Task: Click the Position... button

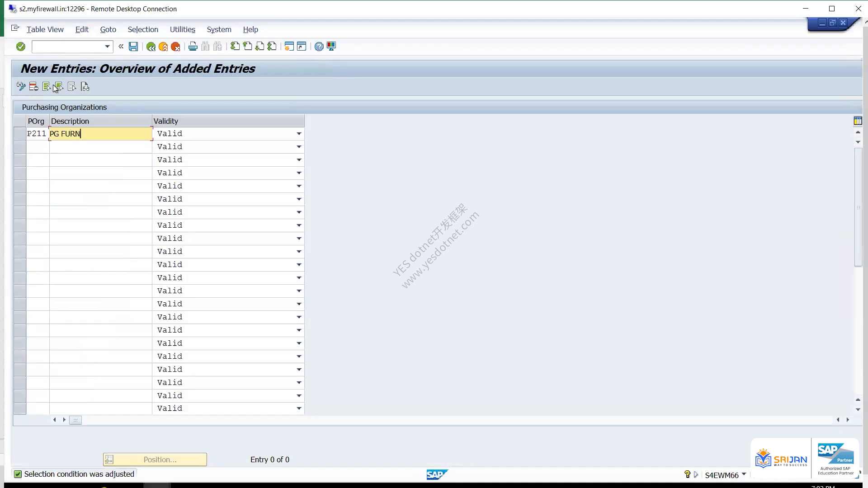Action: 155,460
